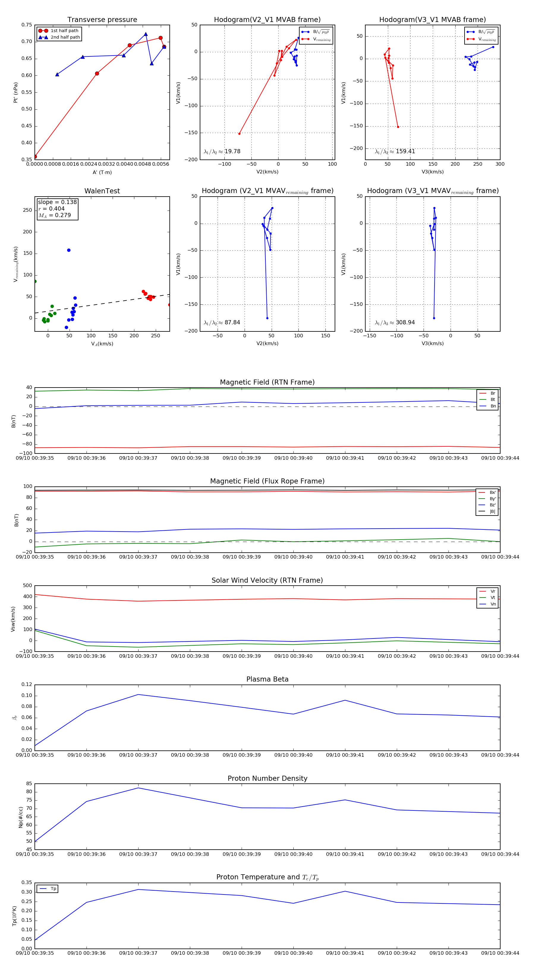Select the 'Vr' legend entry
The image size is (535, 980).
pyautogui.click(x=487, y=591)
